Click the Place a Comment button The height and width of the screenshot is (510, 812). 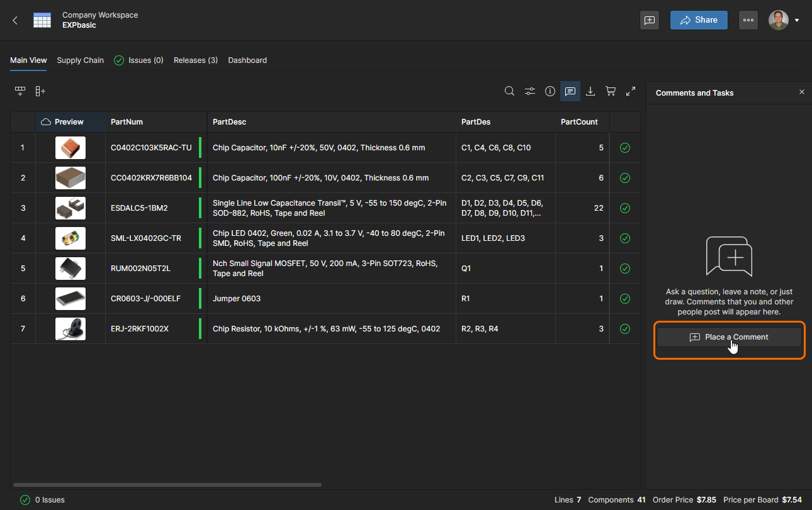[x=729, y=337]
